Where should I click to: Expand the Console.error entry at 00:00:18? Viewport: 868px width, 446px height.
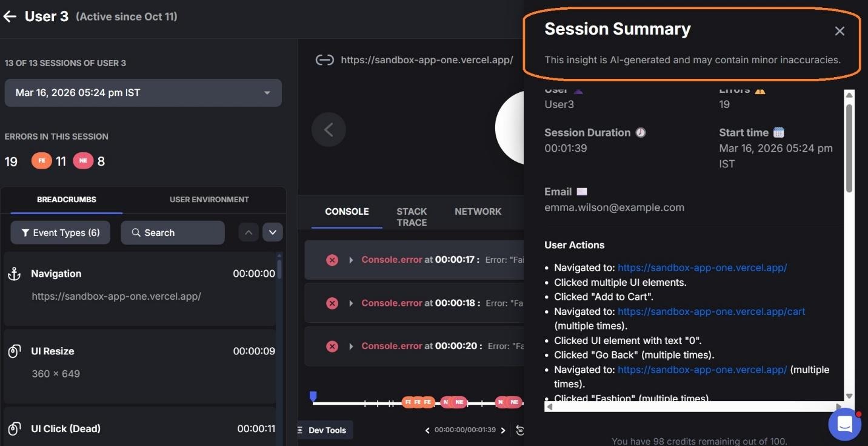coord(351,303)
